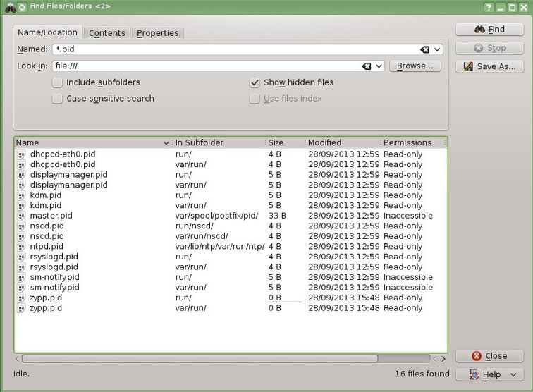Click the clear icon in Named field
Screen dimensions: 533x392
(x=424, y=49)
